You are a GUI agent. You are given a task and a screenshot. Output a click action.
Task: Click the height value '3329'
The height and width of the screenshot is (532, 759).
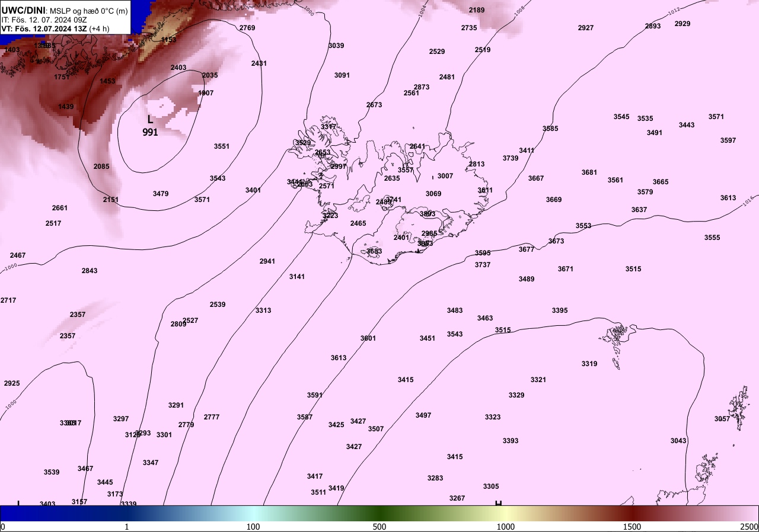(516, 395)
